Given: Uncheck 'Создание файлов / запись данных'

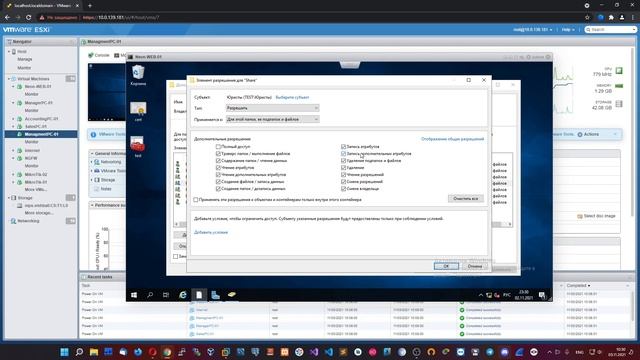Looking at the screenshot, I should pyautogui.click(x=218, y=182).
